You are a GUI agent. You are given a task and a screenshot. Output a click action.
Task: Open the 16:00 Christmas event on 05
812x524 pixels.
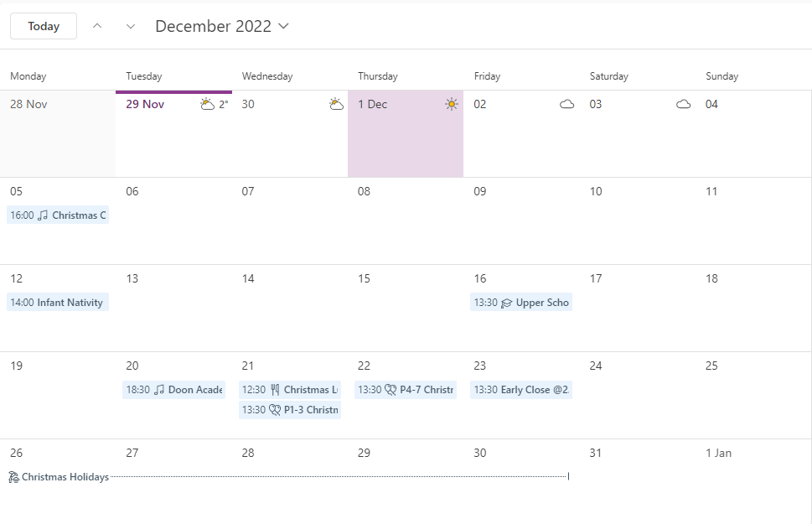(58, 215)
